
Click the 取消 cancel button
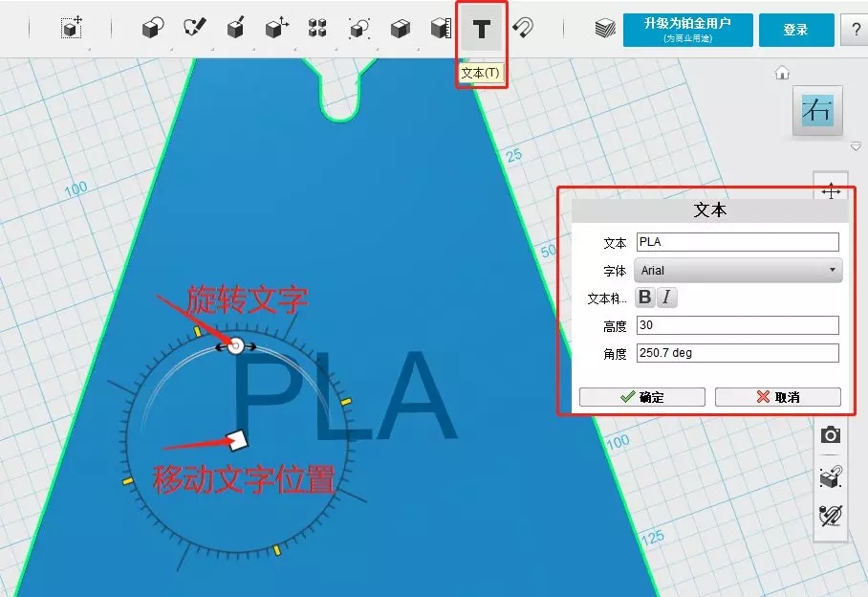pos(778,397)
